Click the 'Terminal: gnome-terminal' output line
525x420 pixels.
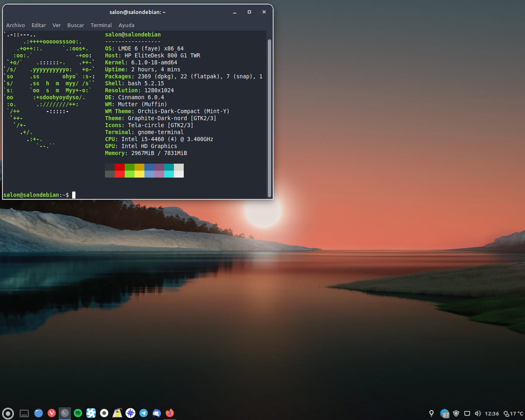[x=144, y=132]
